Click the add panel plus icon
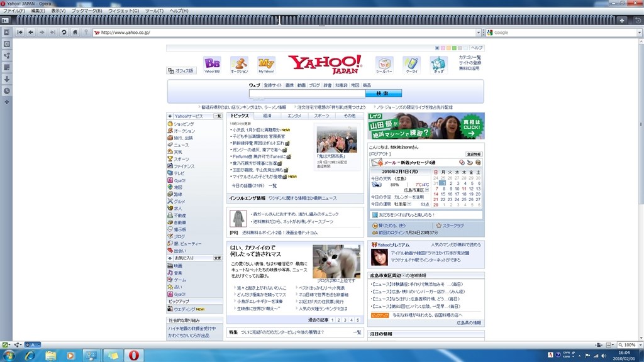 point(6,102)
